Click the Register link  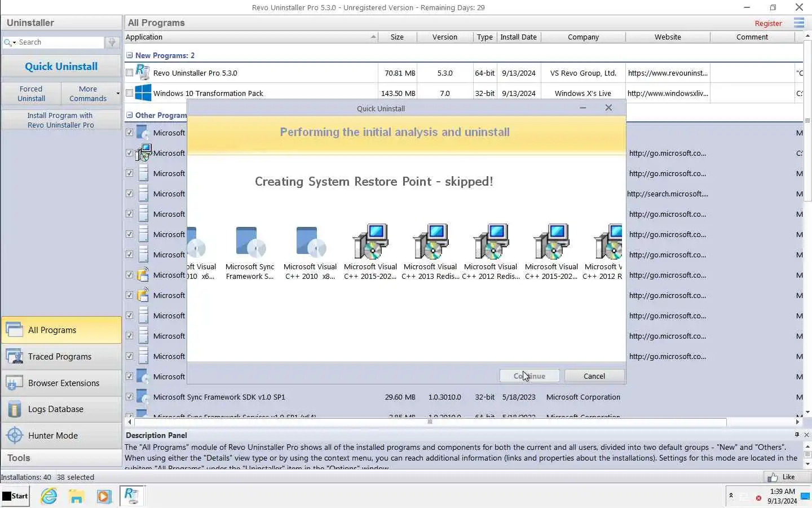[768, 23]
